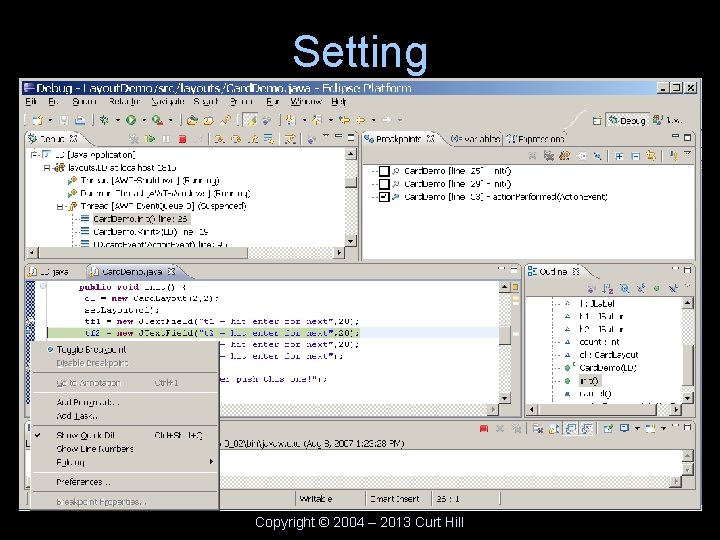Viewport: 720px width, 540px height.
Task: Click the Scroll Lock icon in Console toolbar
Action: (x=554, y=428)
